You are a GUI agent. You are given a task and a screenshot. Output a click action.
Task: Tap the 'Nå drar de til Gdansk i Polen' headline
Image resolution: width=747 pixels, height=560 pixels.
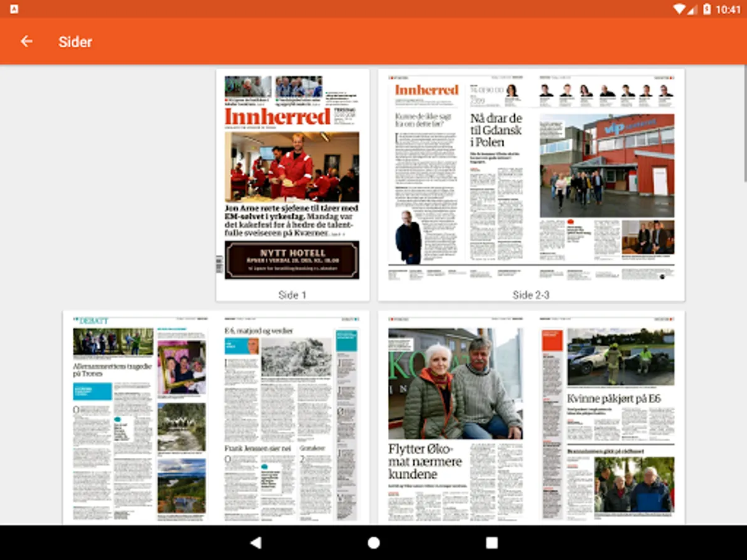click(x=496, y=132)
